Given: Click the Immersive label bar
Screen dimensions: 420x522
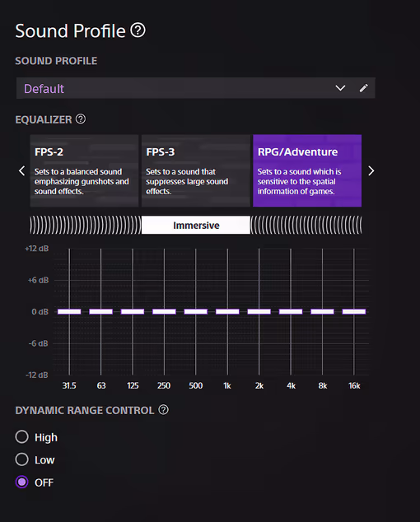Looking at the screenshot, I should (x=196, y=225).
